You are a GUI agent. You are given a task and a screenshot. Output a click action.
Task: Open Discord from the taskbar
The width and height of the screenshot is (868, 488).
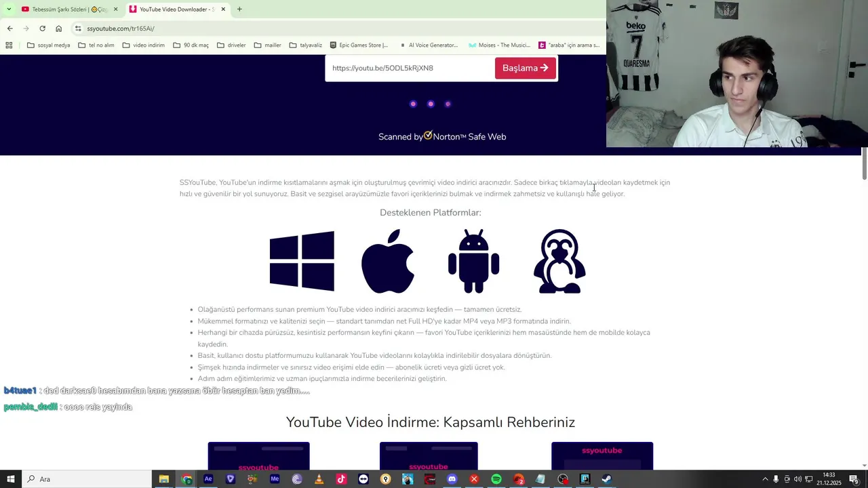[x=452, y=479]
